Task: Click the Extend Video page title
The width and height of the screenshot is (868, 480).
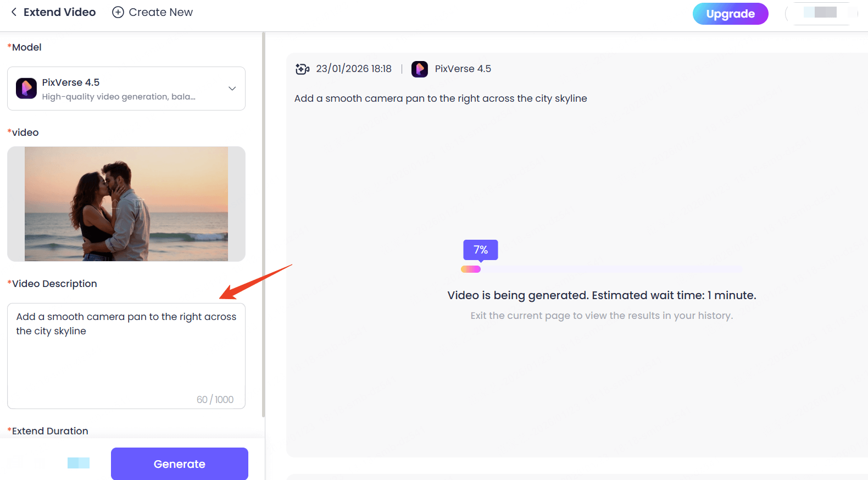Action: [59, 12]
